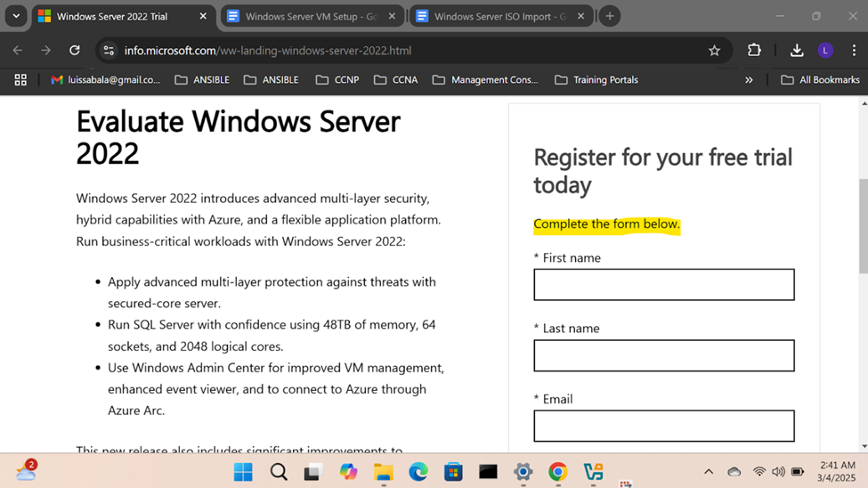The height and width of the screenshot is (488, 868).
Task: Click the First name input field
Action: click(664, 285)
